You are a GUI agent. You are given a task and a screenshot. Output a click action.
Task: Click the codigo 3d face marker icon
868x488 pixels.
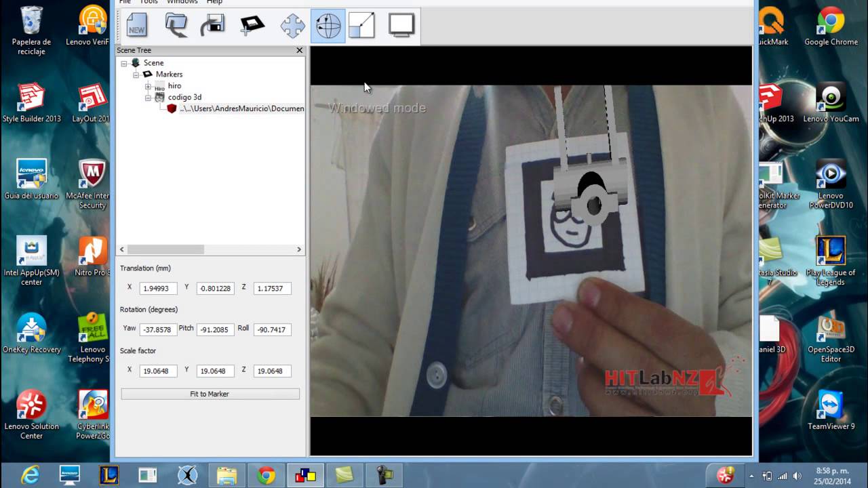coord(159,98)
